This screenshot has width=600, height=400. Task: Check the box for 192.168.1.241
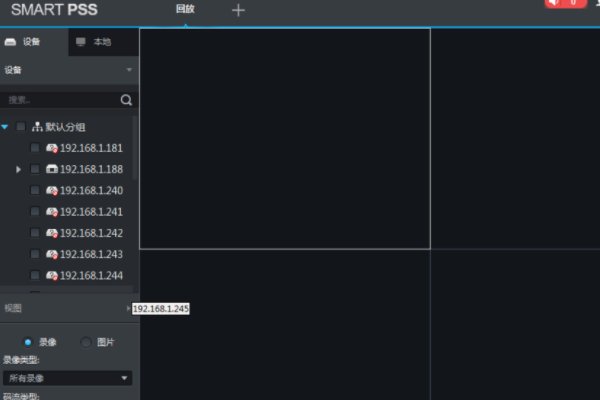35,212
